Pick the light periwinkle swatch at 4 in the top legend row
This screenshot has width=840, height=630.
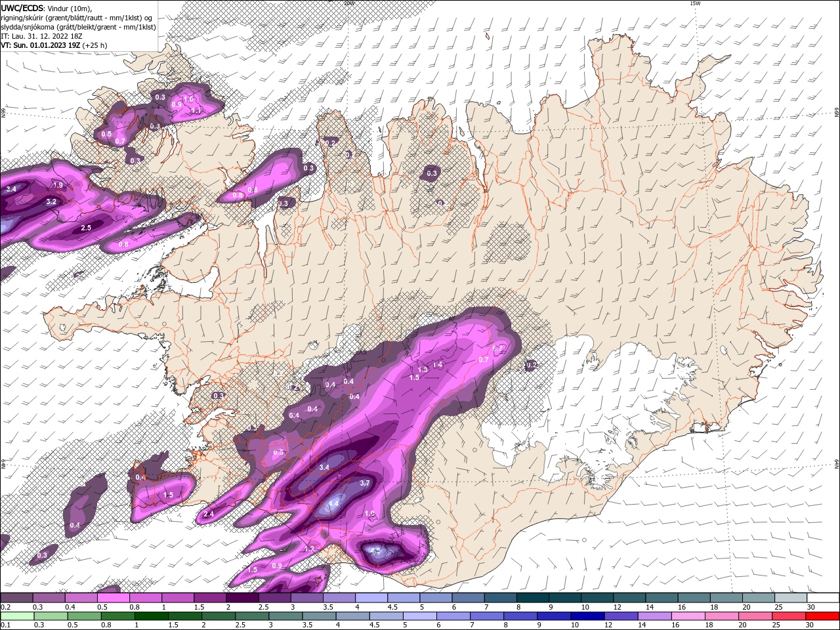(x=371, y=598)
